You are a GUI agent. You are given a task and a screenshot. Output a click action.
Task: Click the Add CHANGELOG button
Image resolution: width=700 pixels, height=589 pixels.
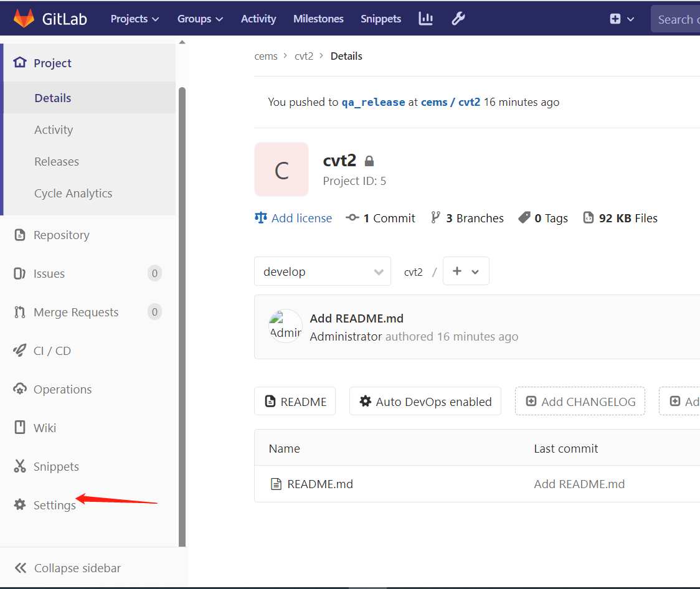580,401
